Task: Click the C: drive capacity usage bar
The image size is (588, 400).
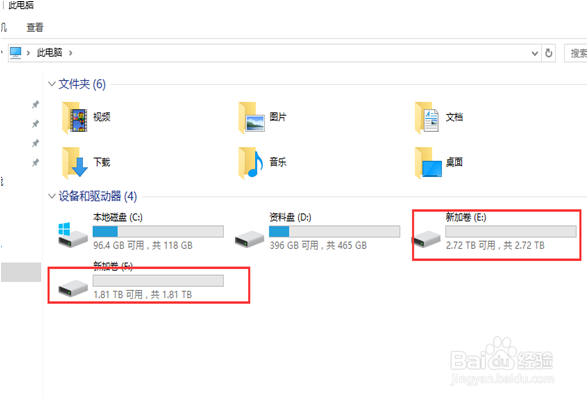Action: [x=158, y=232]
